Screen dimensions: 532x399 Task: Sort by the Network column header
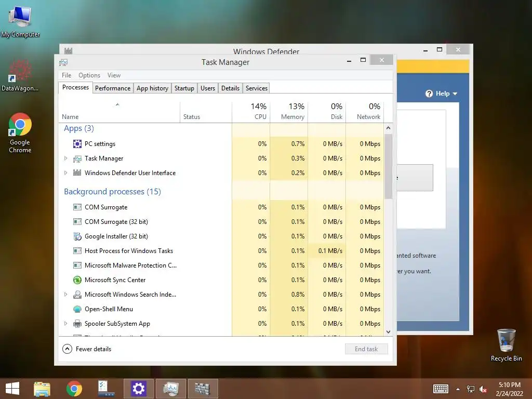click(x=365, y=112)
